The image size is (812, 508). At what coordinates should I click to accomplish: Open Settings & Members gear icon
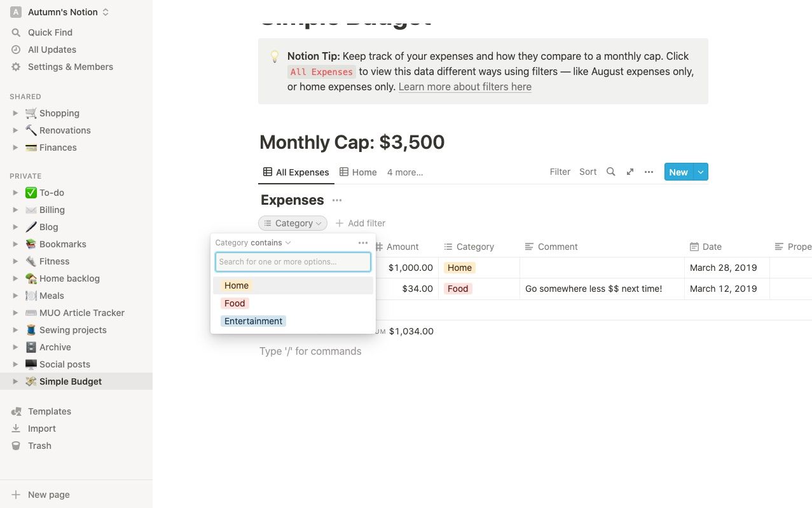(17, 67)
